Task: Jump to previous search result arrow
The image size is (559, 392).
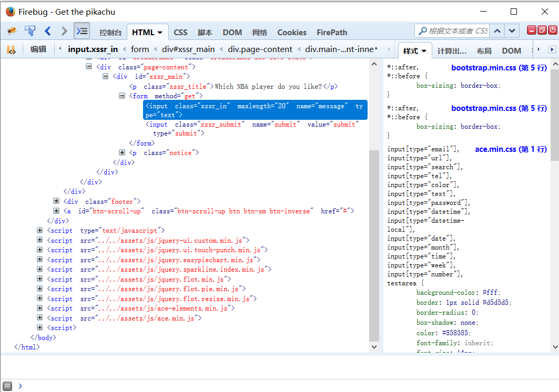Action: 497,31
